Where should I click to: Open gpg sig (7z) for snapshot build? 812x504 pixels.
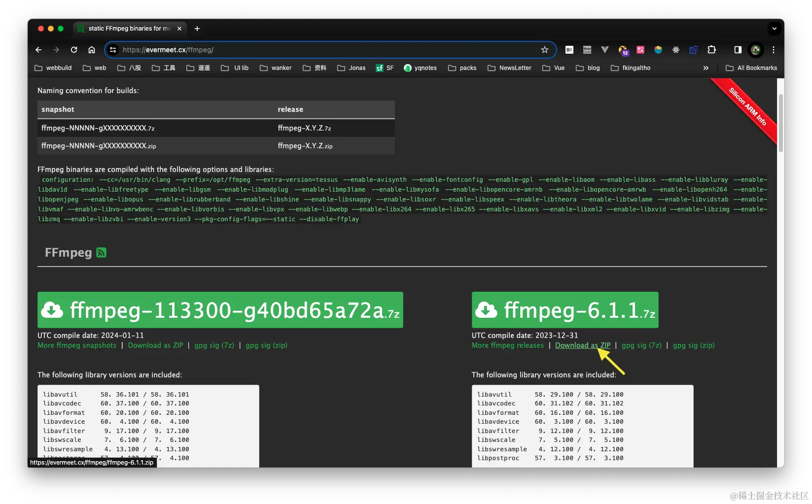(214, 345)
